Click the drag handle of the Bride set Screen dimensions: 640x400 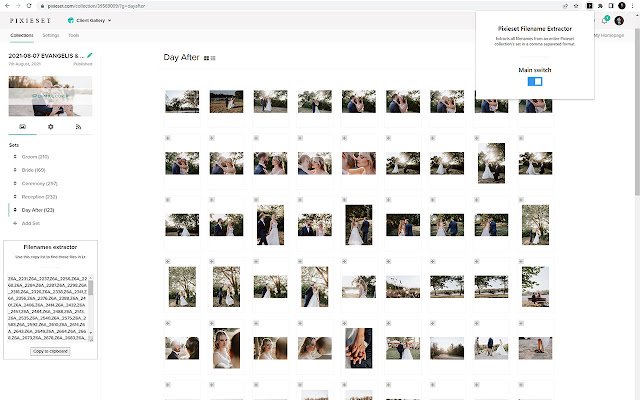15,170
